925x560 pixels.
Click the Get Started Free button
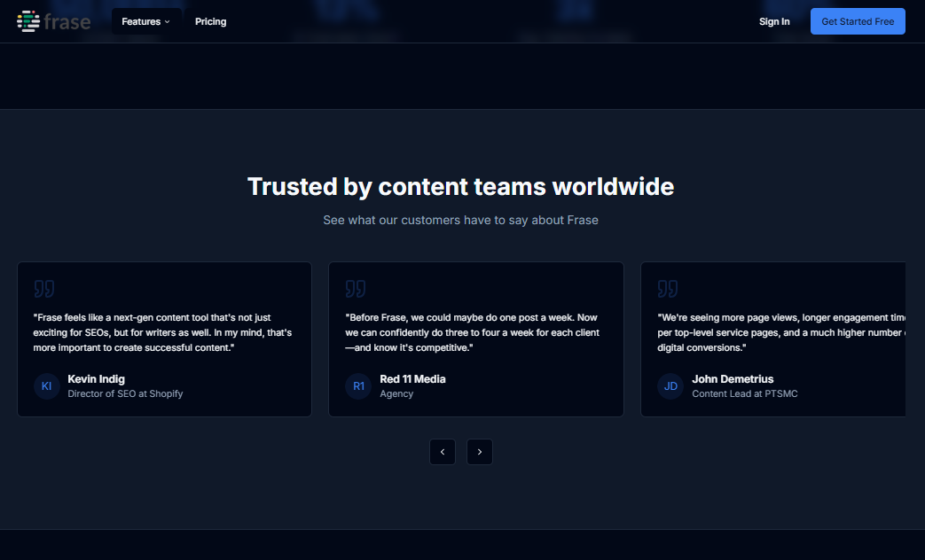point(858,22)
